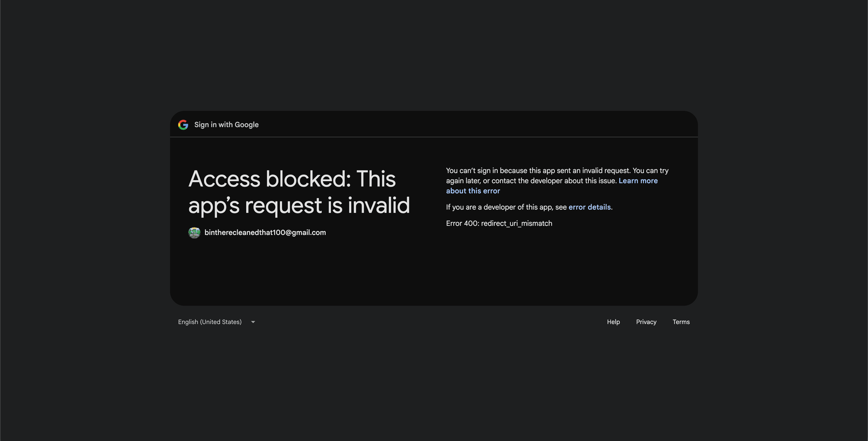868x441 pixels.
Task: Click the account profile avatar
Action: point(194,232)
